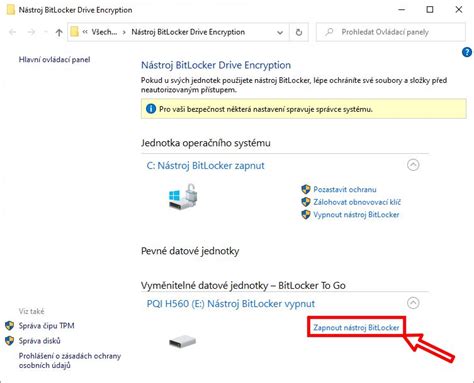Click Vypnout nástroj BitLocker link
This screenshot has width=474, height=383.
[x=356, y=215]
